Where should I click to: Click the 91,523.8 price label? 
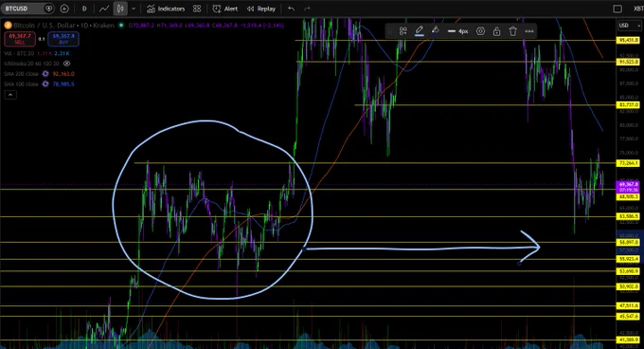click(x=629, y=62)
